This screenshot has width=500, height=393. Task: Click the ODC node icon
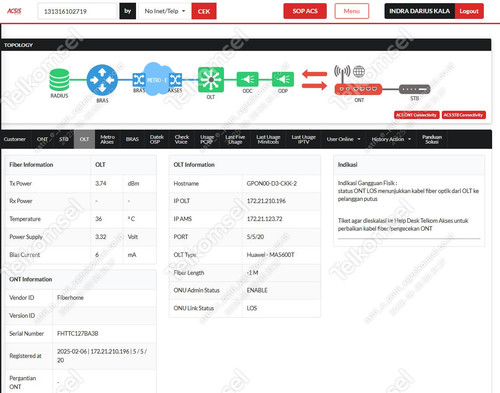[x=247, y=79]
